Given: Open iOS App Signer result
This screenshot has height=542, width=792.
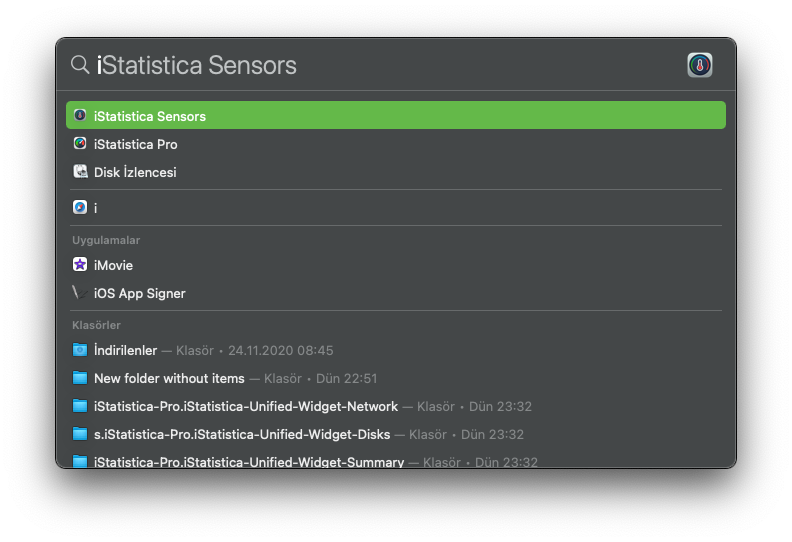Looking at the screenshot, I should [140, 293].
